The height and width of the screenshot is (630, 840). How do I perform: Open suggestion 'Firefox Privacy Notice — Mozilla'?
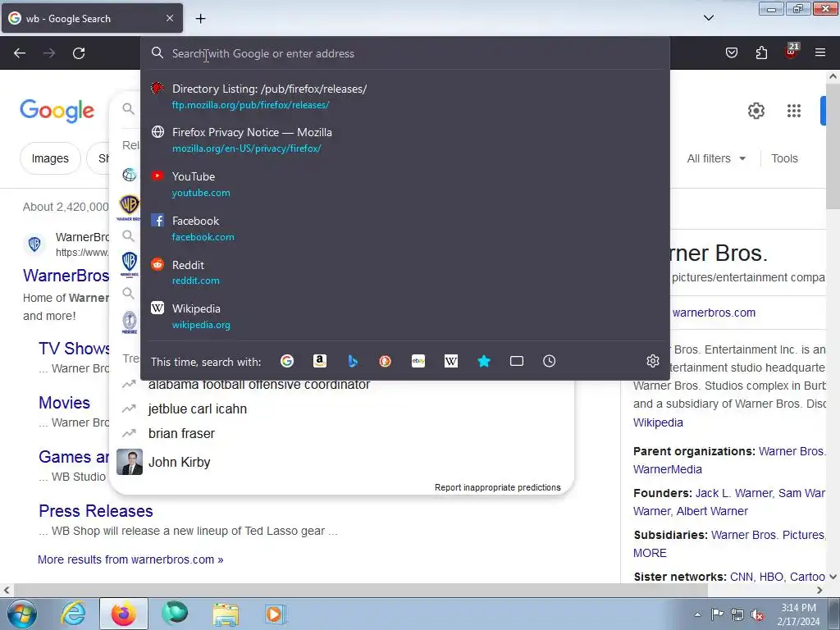[404, 139]
